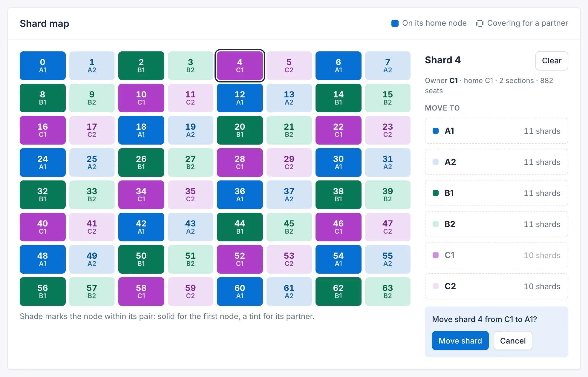Select shard 9 tile
The image size is (588, 377).
pyautogui.click(x=92, y=98)
